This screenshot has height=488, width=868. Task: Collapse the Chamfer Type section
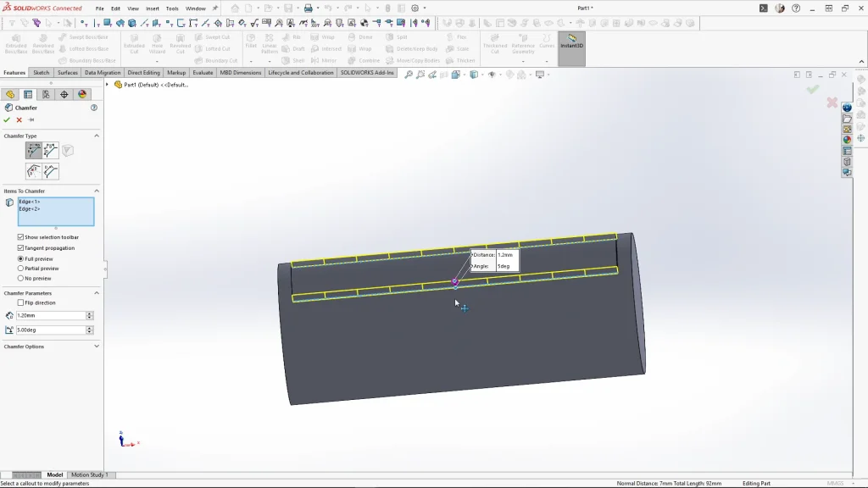click(x=97, y=136)
